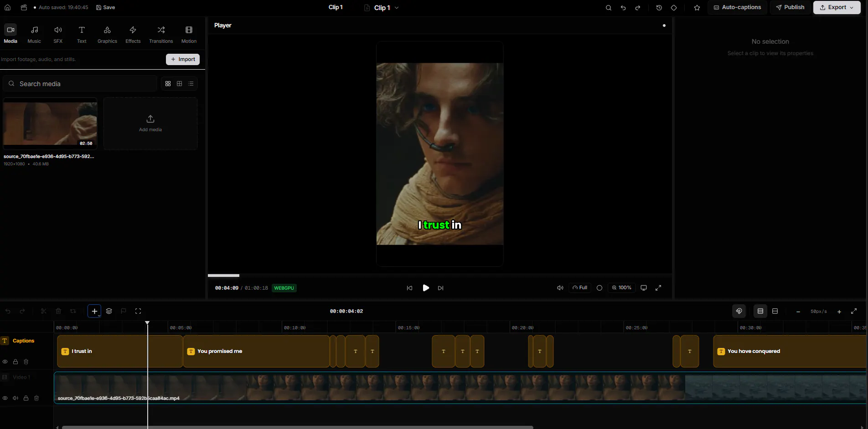
Task: Click the Publish button
Action: coord(790,7)
